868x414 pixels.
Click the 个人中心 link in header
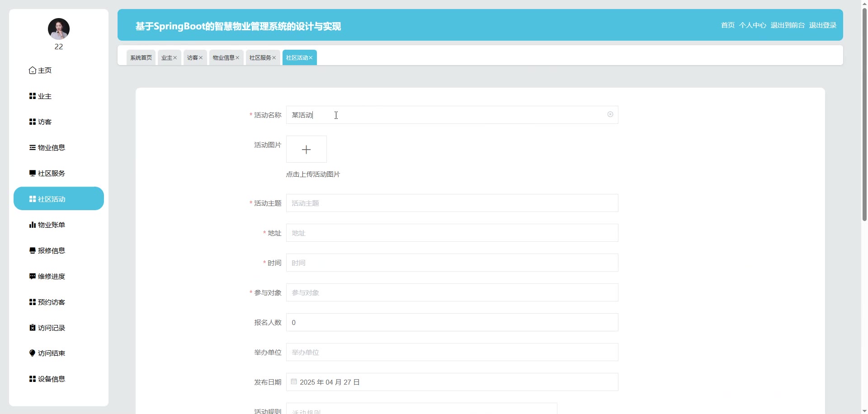coord(752,25)
